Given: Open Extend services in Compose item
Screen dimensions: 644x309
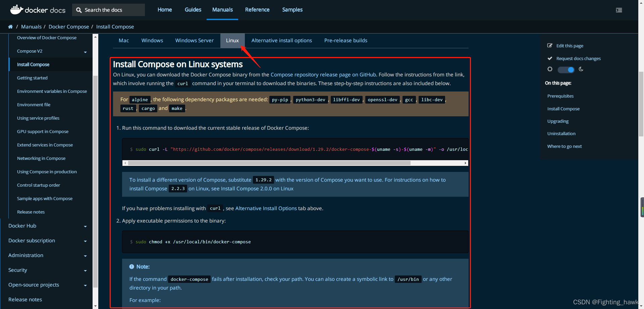Looking at the screenshot, I should click(45, 145).
